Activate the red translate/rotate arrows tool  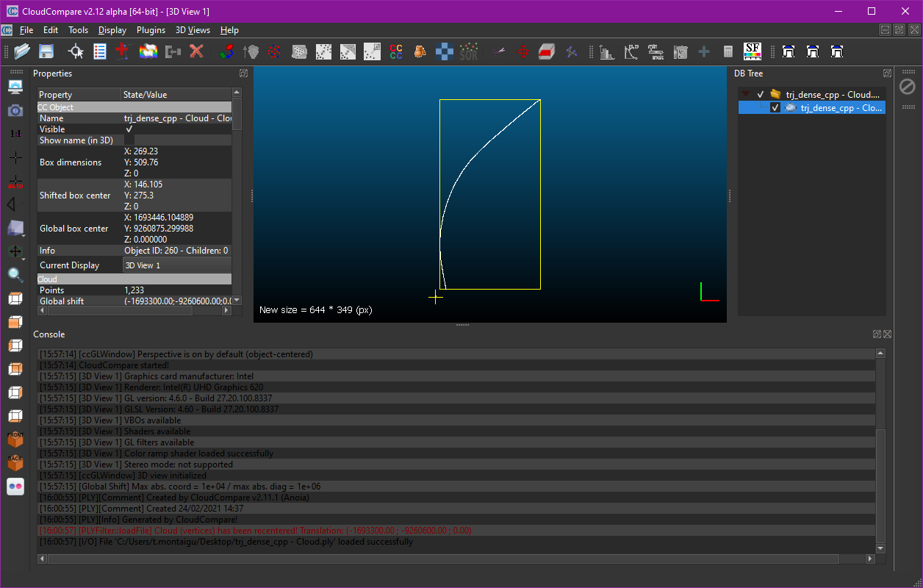click(522, 51)
